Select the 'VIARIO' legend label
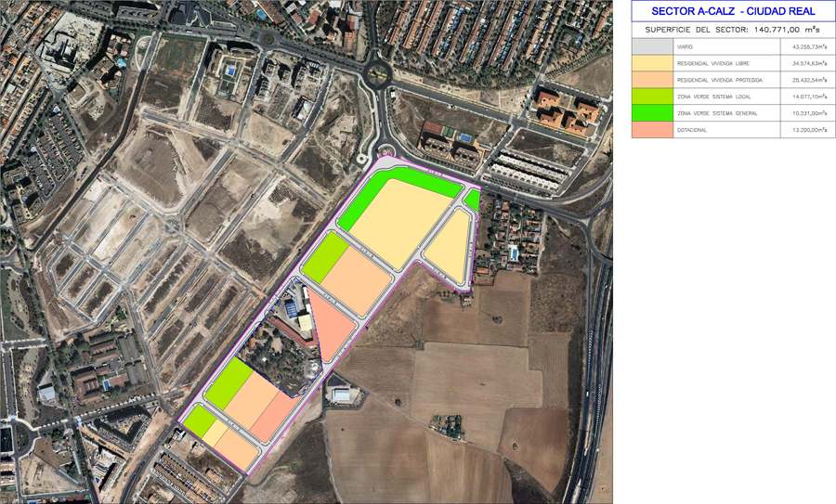 [685, 46]
